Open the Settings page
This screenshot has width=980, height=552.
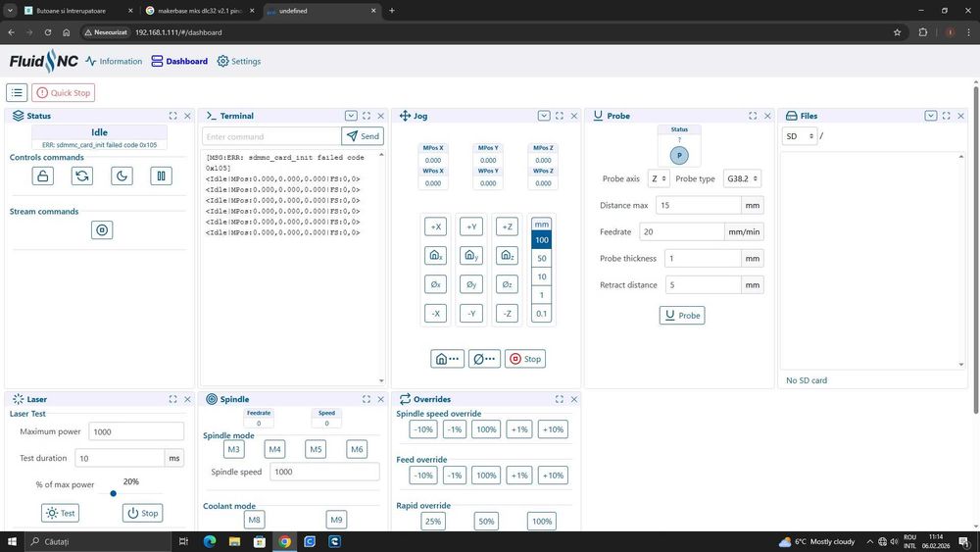pyautogui.click(x=239, y=61)
